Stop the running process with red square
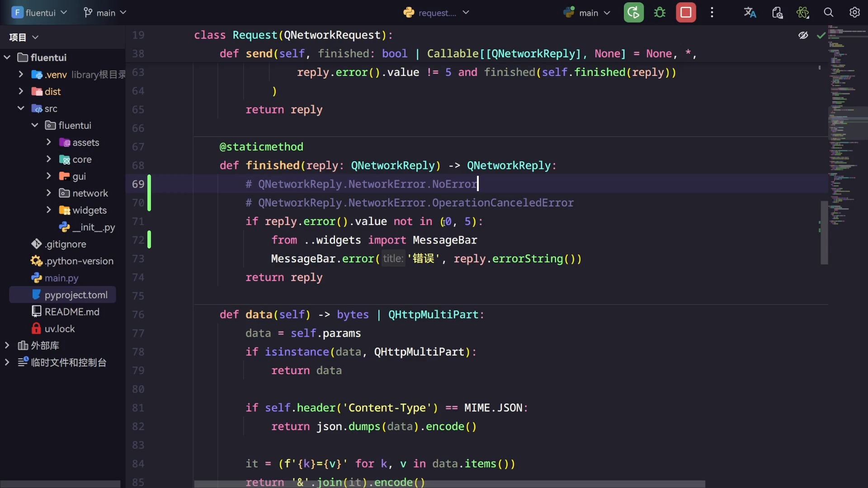This screenshot has width=868, height=488. 686,13
